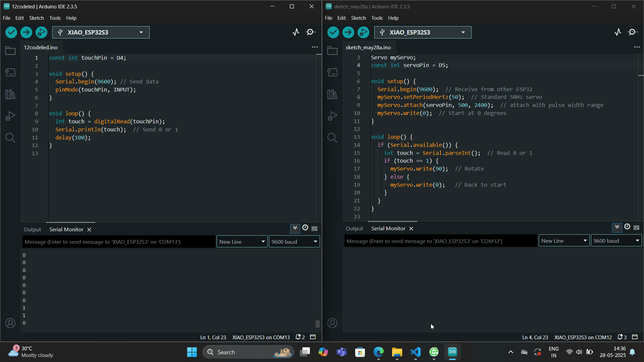This screenshot has width=644, height=362.
Task: Open New Line dropdown in COM12 monitor
Action: tap(564, 241)
